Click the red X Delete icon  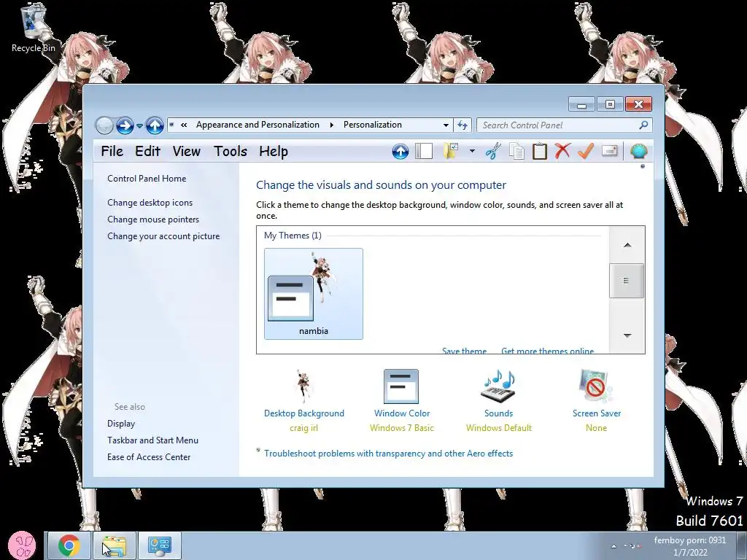562,152
